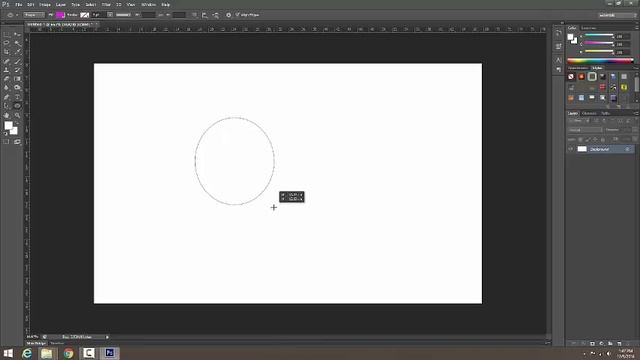Open the workspace switcher dropdown
This screenshot has width=640, height=360.
618,15
